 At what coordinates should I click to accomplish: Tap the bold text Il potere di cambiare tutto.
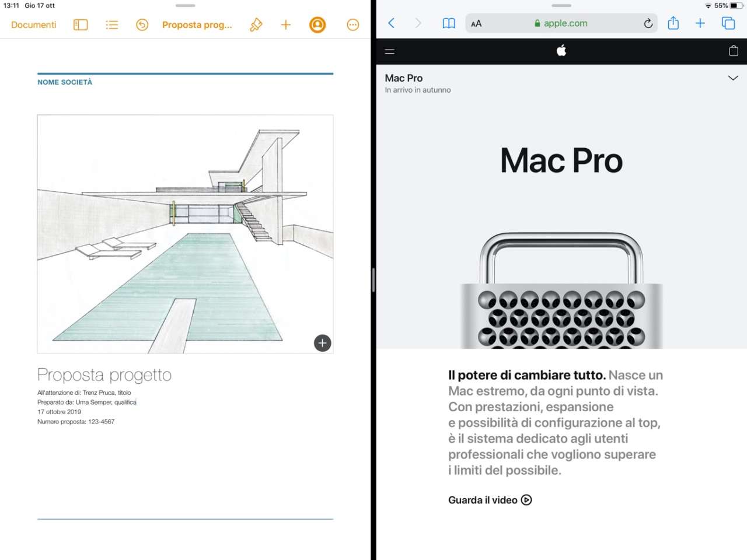(527, 375)
